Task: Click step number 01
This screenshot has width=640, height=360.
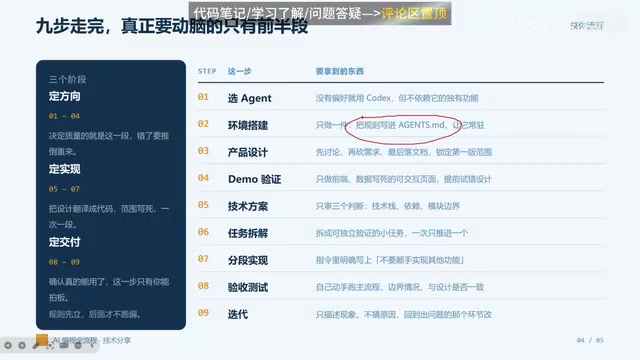Action: pyautogui.click(x=203, y=97)
